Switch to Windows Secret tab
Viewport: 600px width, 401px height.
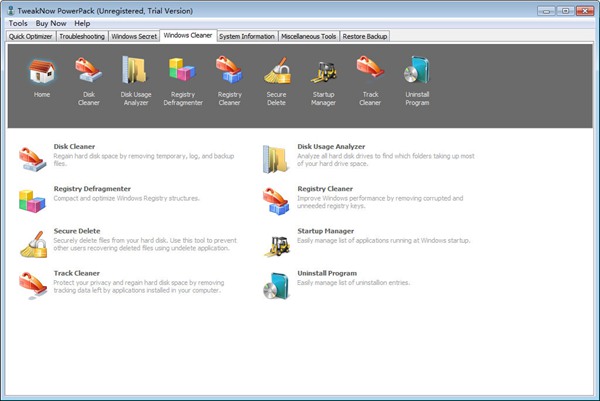click(x=134, y=36)
